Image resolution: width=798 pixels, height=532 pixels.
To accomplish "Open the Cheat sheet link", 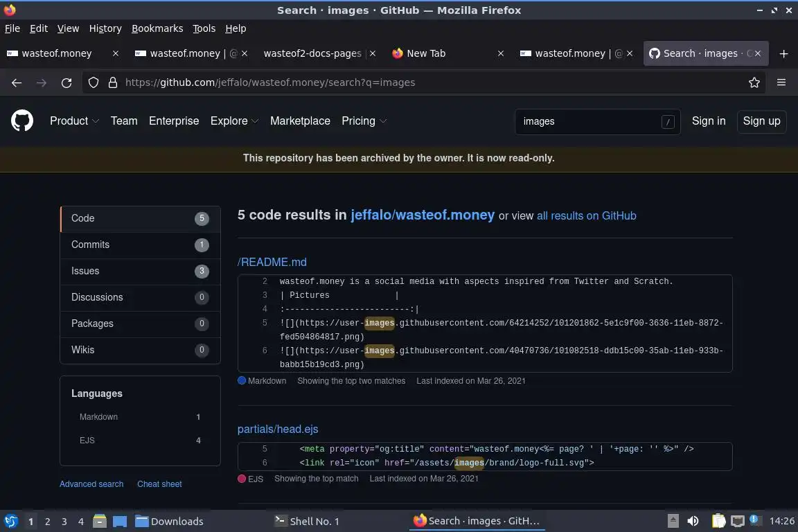I will click(x=159, y=484).
